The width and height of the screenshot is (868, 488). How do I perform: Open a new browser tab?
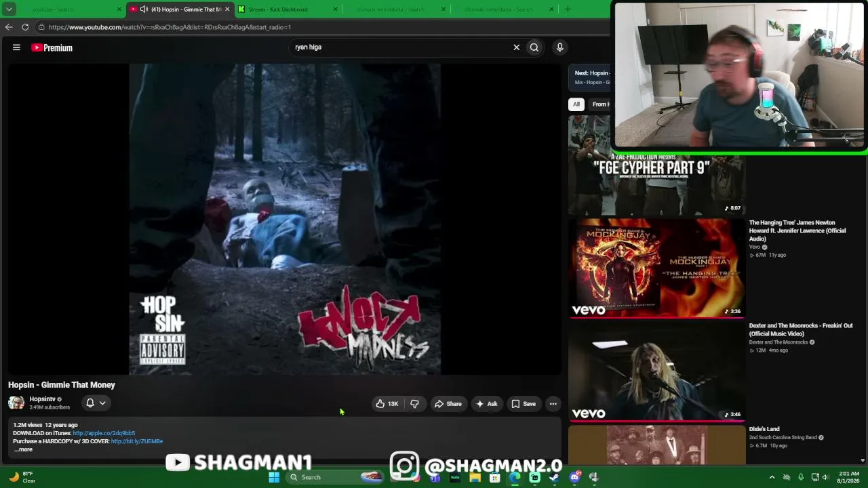point(568,9)
